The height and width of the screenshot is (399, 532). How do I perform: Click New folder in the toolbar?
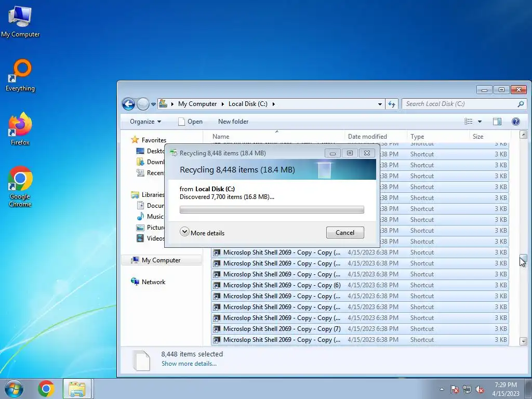point(233,122)
